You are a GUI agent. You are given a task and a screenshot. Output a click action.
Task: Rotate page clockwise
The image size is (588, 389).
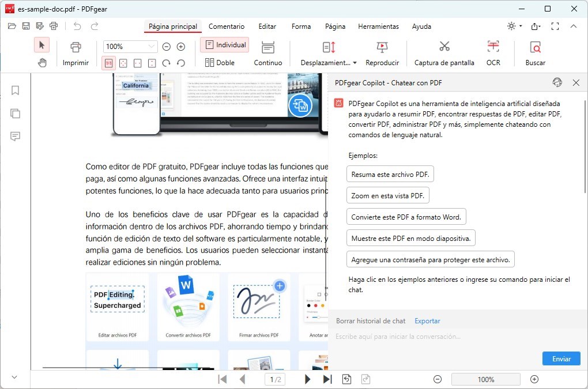pyautogui.click(x=166, y=63)
